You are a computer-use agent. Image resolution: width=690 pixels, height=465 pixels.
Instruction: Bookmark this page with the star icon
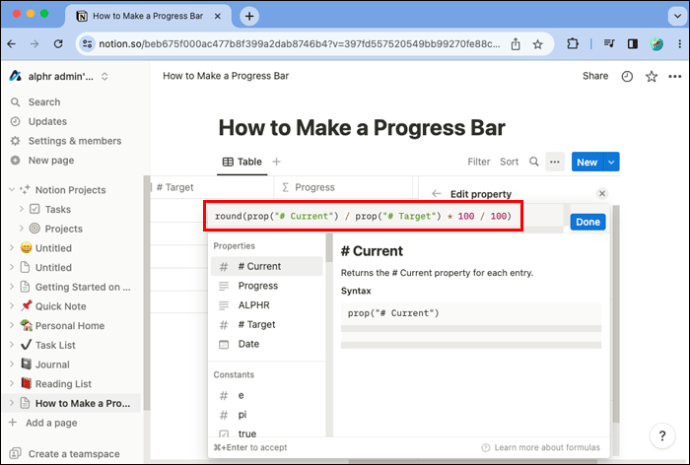[x=538, y=44]
